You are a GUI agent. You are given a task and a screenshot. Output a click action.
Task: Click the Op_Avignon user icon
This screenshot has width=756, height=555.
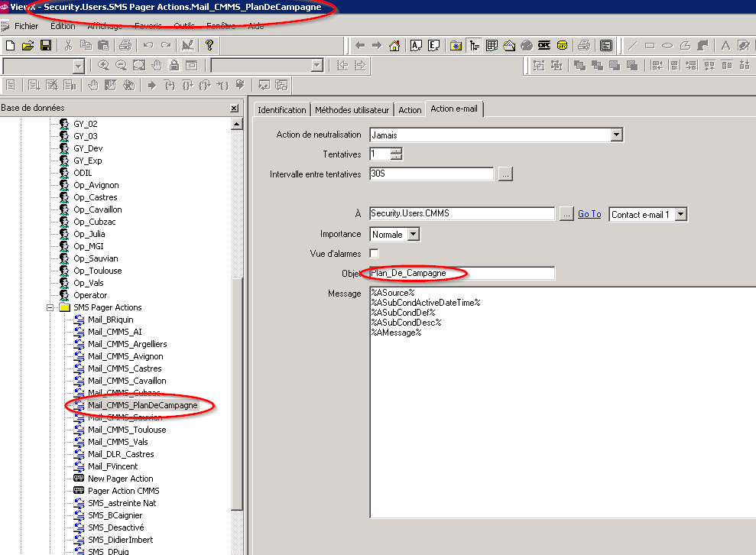[64, 185]
